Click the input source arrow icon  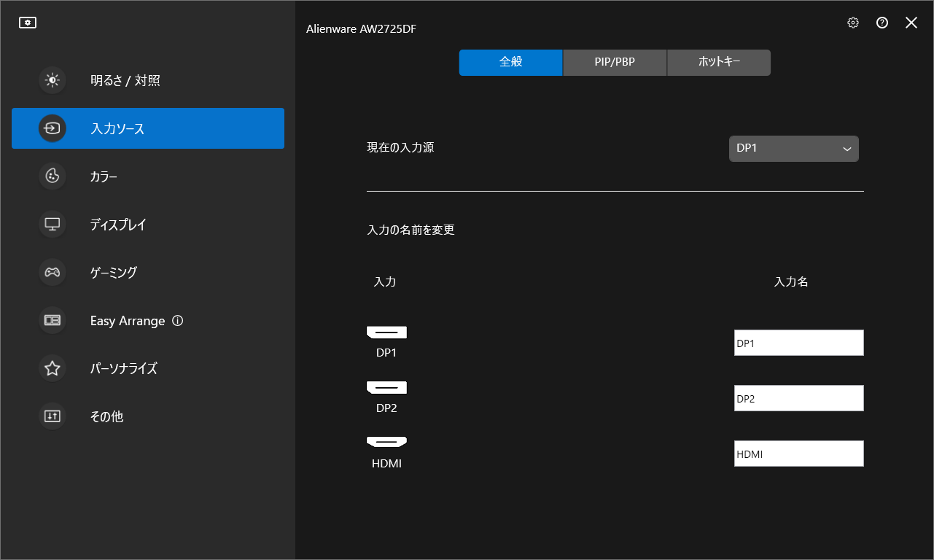52,128
